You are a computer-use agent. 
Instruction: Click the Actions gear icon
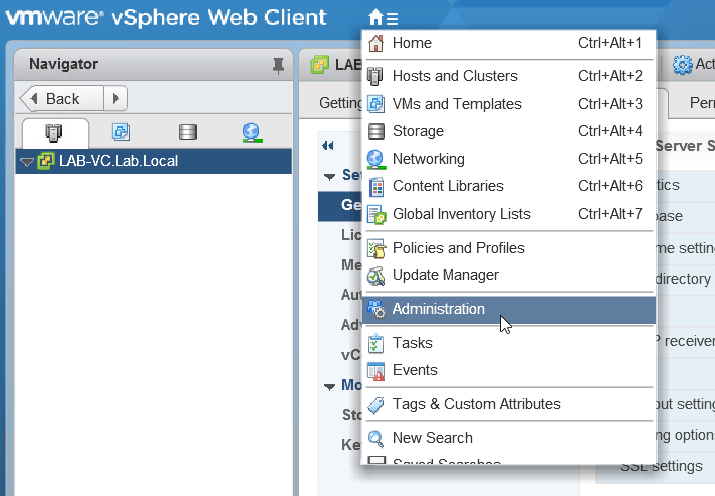point(683,65)
